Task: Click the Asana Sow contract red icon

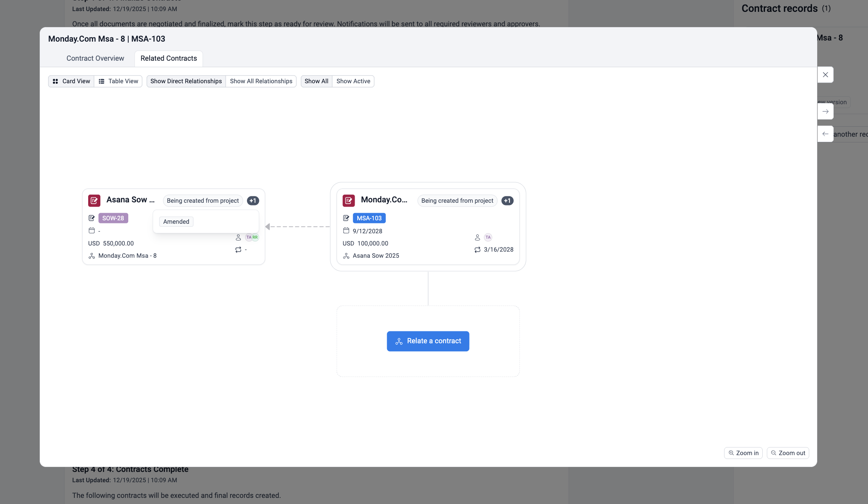Action: (94, 200)
